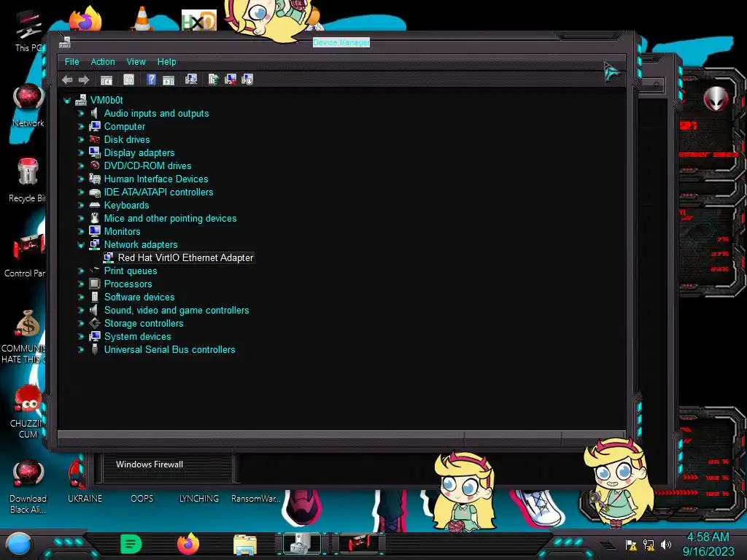
Task: Expand the Computer node arrow
Action: coord(81,127)
